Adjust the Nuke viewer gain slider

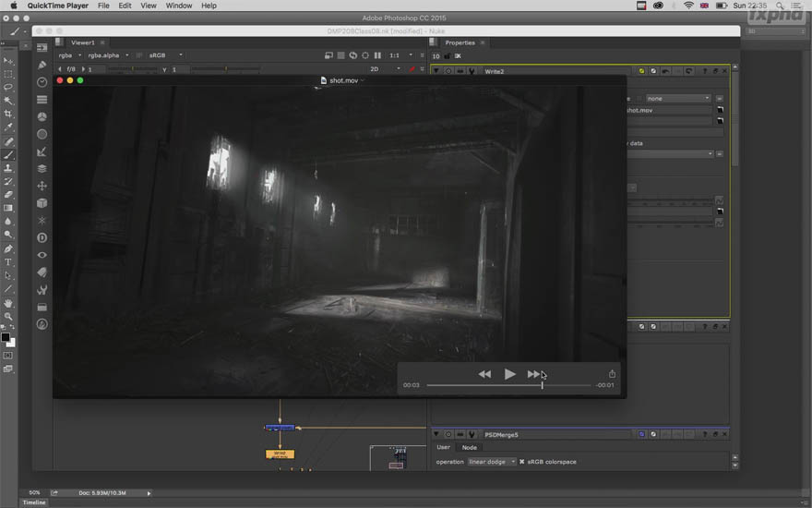point(132,69)
